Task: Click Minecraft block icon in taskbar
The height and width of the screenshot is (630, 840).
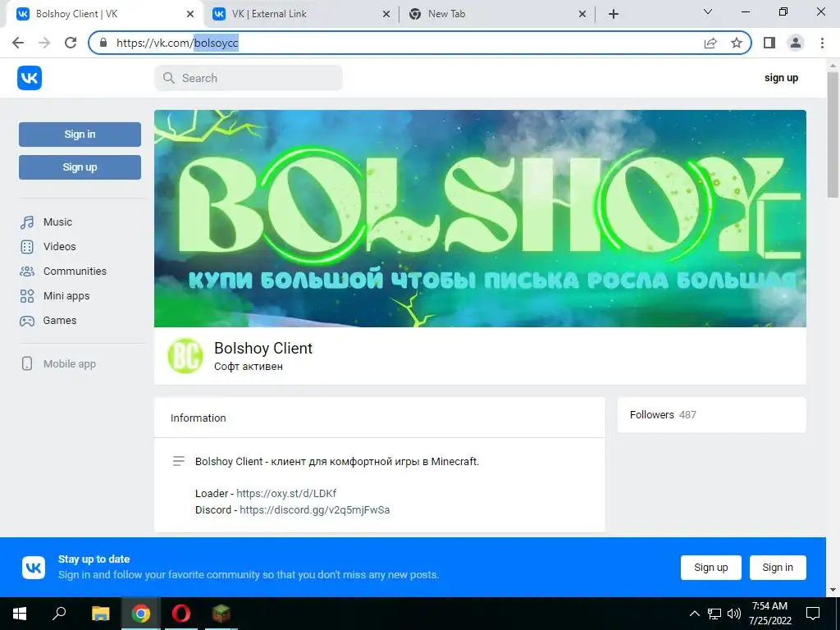Action: [x=221, y=614]
